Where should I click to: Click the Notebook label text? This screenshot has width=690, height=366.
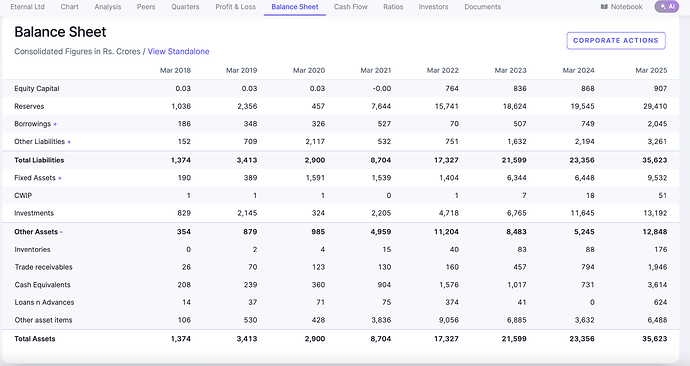627,7
